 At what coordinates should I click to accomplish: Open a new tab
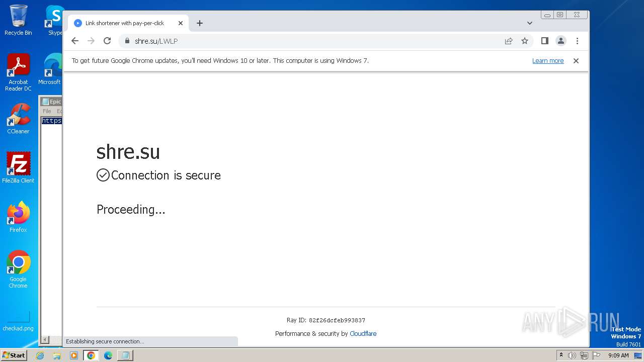(x=200, y=23)
